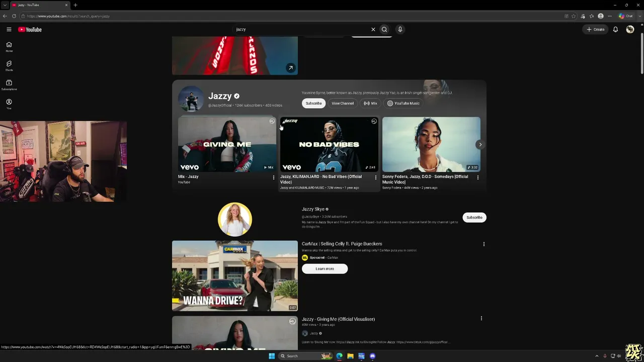The image size is (644, 362).
Task: Open File Explorer from the taskbar
Action: point(350,356)
